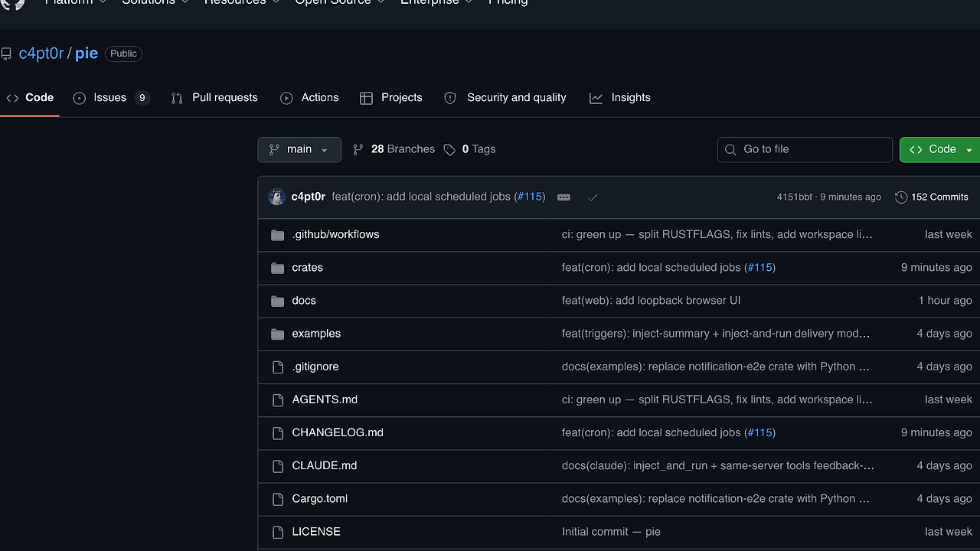Click the examples folder icon

tap(278, 334)
